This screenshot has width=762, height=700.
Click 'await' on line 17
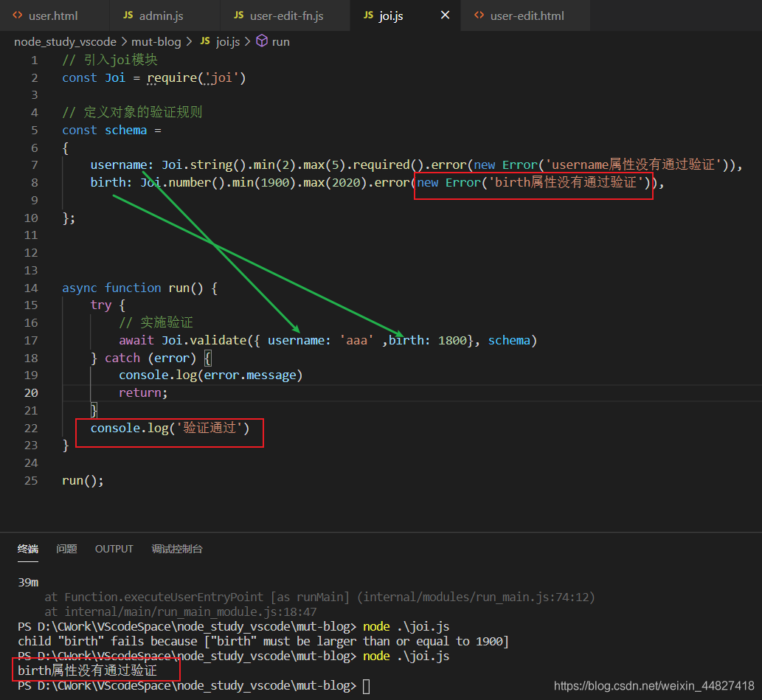click(136, 340)
